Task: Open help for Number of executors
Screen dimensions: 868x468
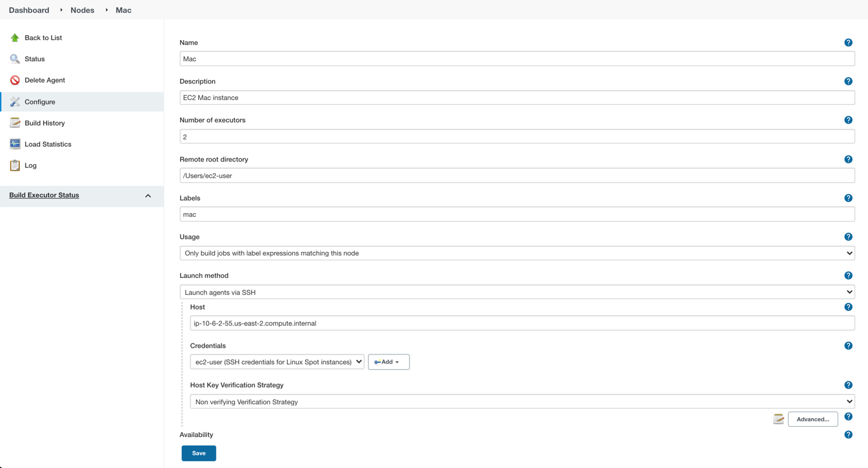Action: pyautogui.click(x=848, y=120)
